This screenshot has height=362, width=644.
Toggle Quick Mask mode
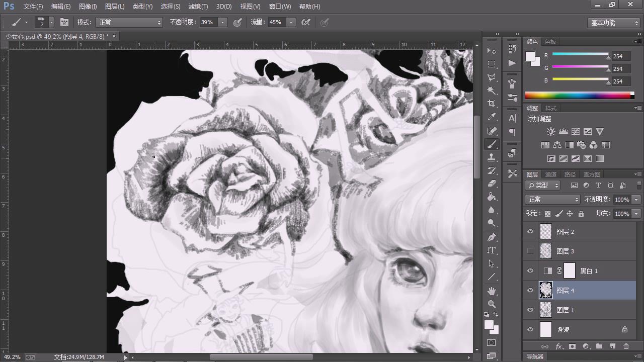tap(492, 343)
